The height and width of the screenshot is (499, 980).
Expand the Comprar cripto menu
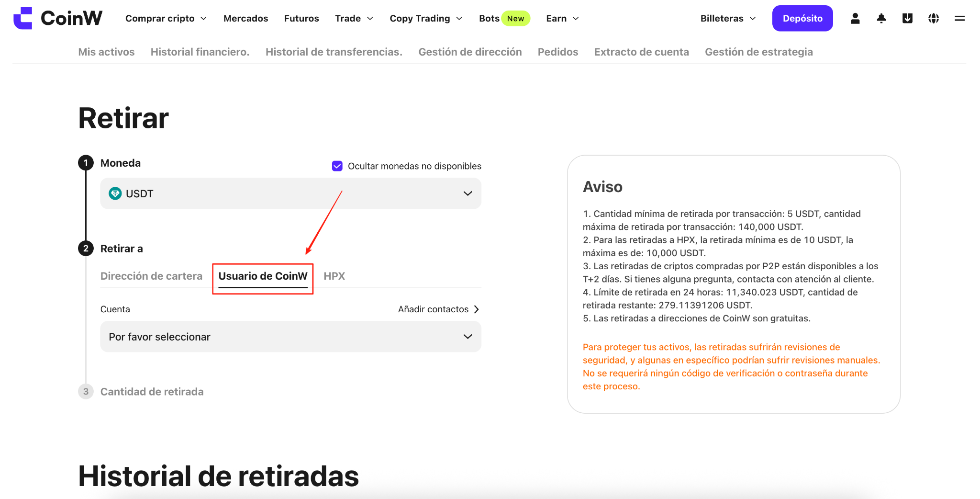(166, 18)
